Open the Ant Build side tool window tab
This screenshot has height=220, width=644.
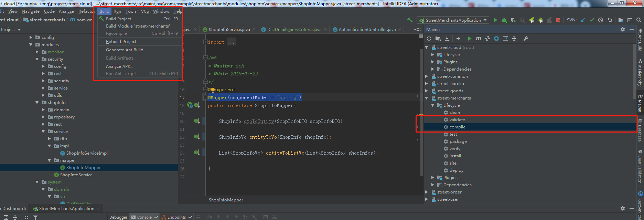(x=640, y=40)
